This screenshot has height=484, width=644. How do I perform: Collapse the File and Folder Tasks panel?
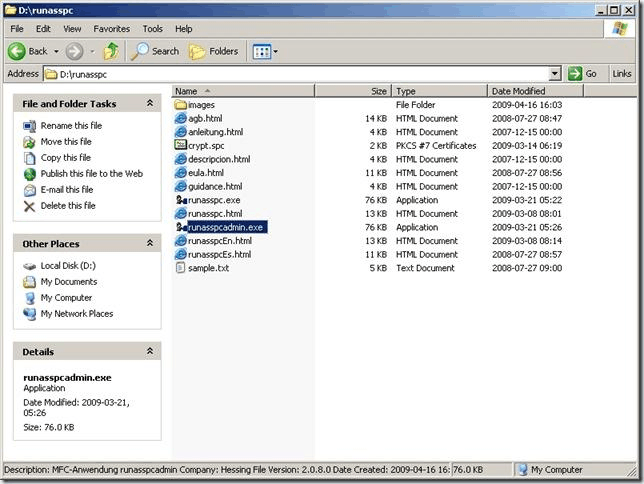(x=150, y=103)
